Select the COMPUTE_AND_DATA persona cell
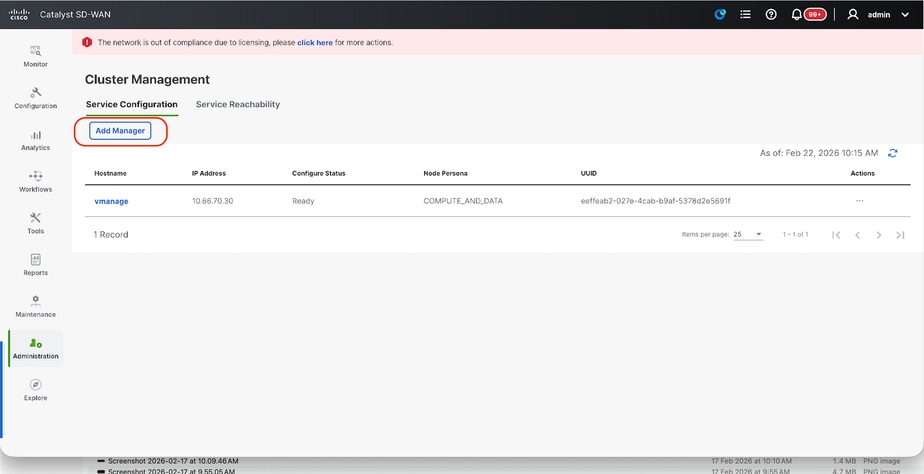 point(463,201)
